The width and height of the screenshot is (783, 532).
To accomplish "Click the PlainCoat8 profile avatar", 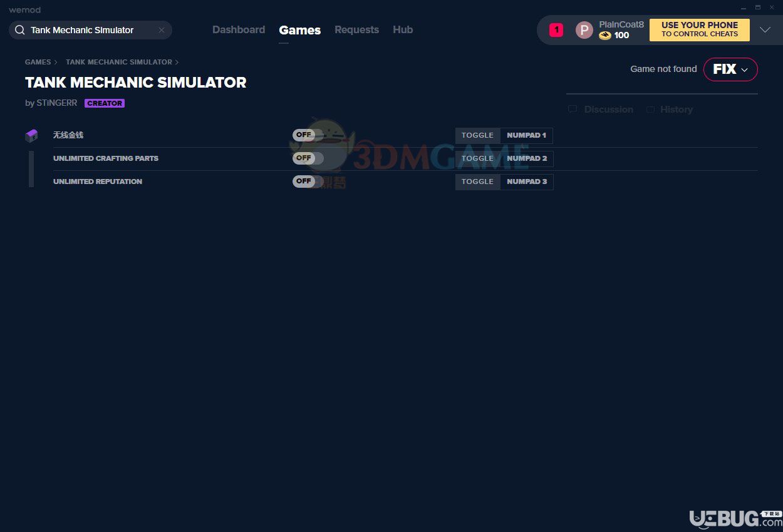I will pyautogui.click(x=584, y=30).
